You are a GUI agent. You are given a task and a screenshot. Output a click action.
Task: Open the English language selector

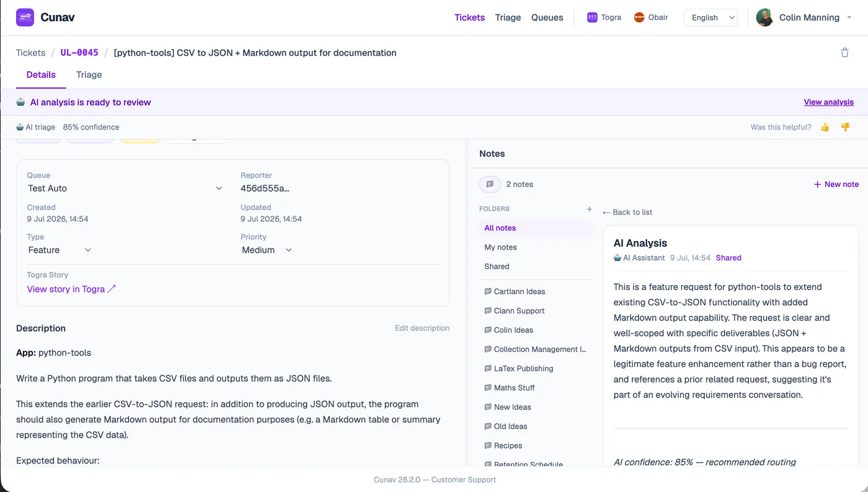pyautogui.click(x=711, y=17)
